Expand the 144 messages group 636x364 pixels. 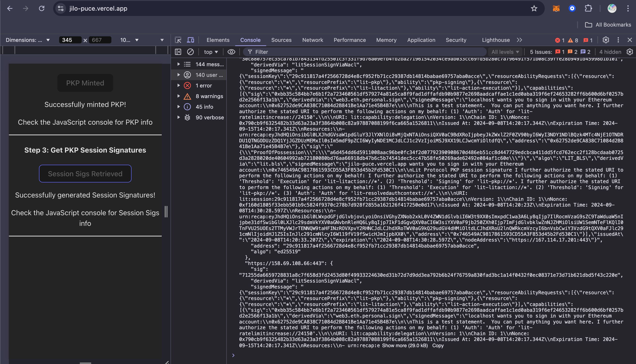178,64
